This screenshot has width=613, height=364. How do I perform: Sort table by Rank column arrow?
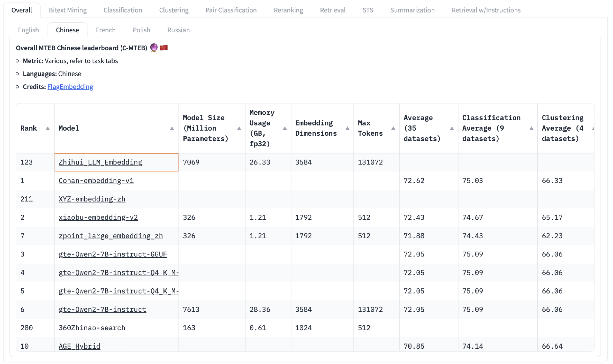(48, 128)
